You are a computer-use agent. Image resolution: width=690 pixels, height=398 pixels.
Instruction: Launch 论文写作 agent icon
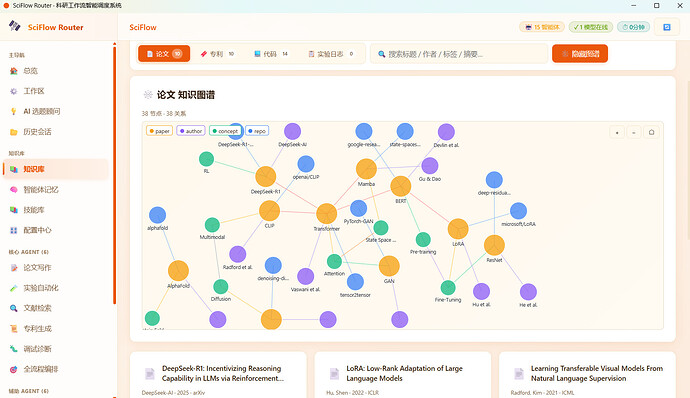coord(14,268)
